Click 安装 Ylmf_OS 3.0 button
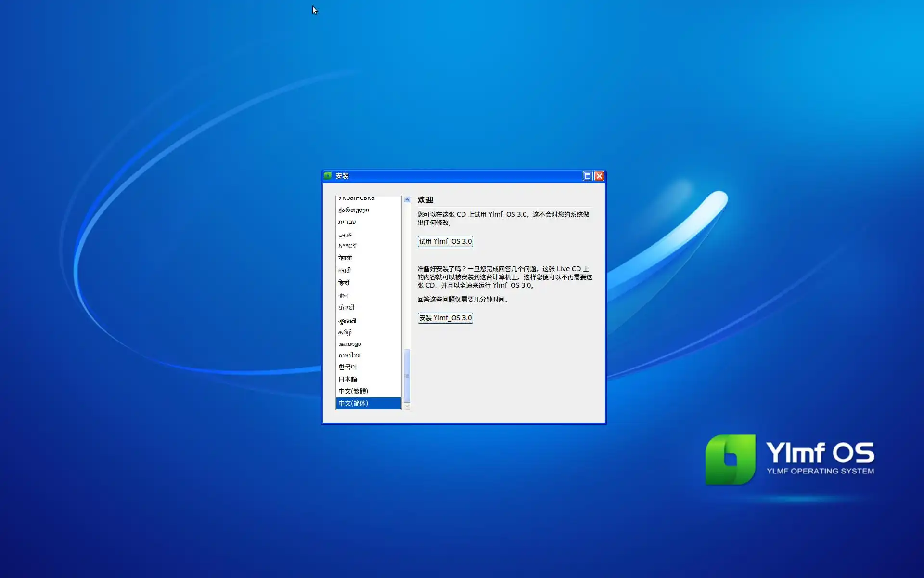 tap(445, 318)
